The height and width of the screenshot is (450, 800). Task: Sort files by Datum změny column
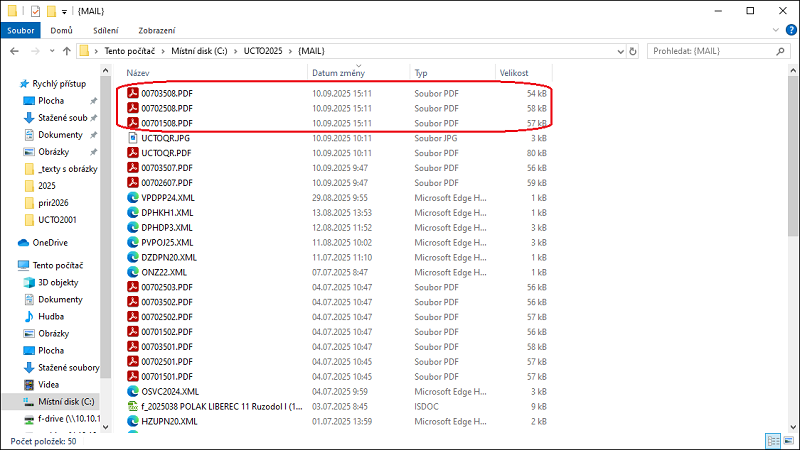[338, 73]
